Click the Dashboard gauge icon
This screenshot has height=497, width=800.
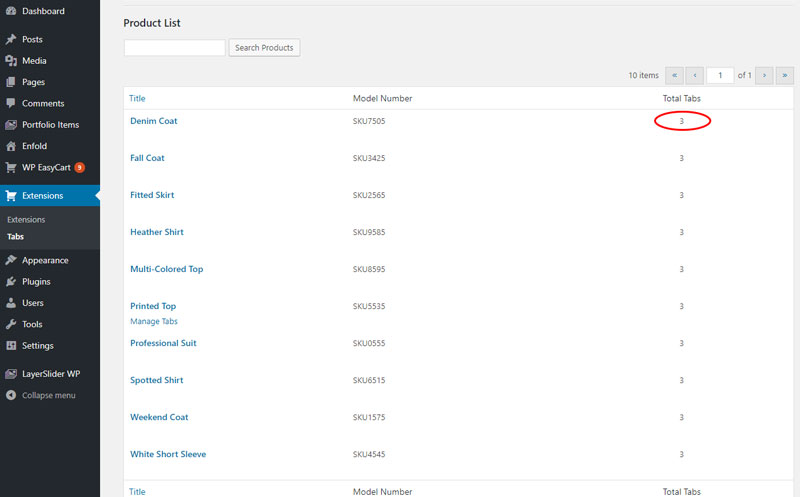(11, 11)
